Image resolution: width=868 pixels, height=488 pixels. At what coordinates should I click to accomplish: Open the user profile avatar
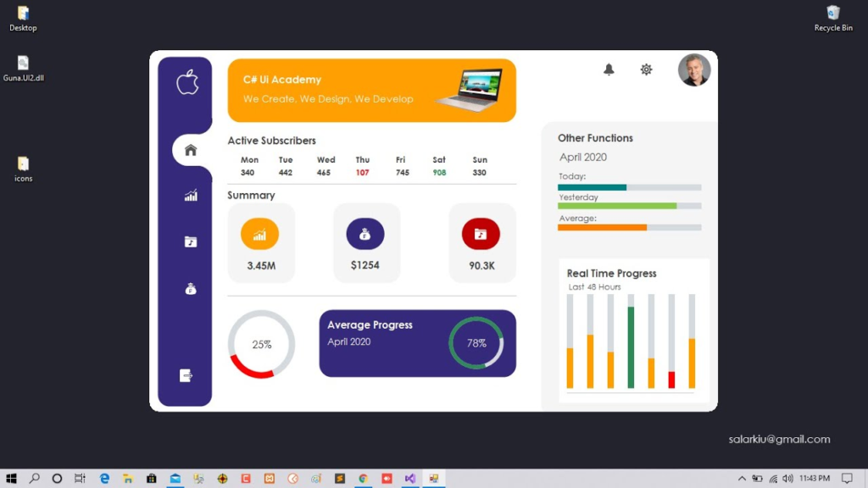coord(694,70)
